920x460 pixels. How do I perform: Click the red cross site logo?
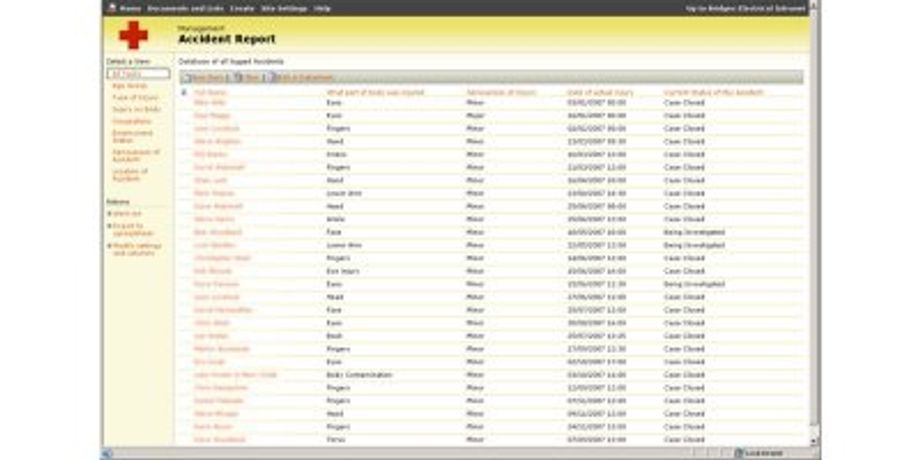[133, 35]
